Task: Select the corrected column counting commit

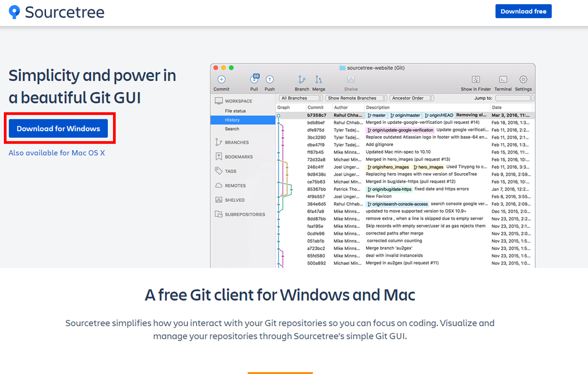Action: tap(405, 241)
